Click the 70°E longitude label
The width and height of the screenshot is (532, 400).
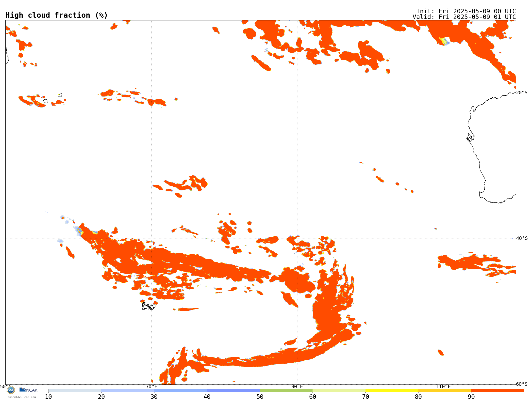pos(151,387)
